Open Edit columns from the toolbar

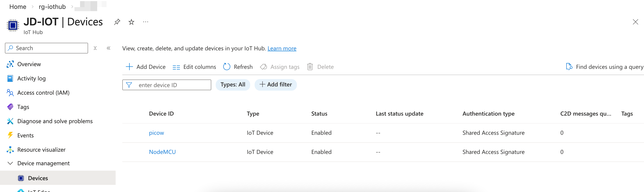[x=194, y=67]
